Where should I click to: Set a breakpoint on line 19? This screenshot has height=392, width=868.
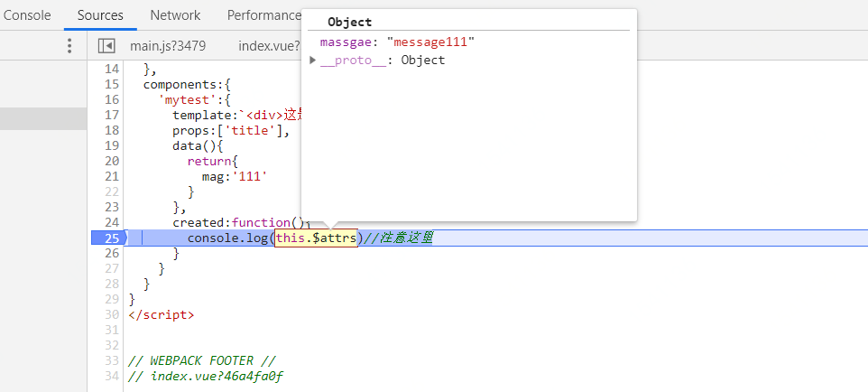coord(111,145)
